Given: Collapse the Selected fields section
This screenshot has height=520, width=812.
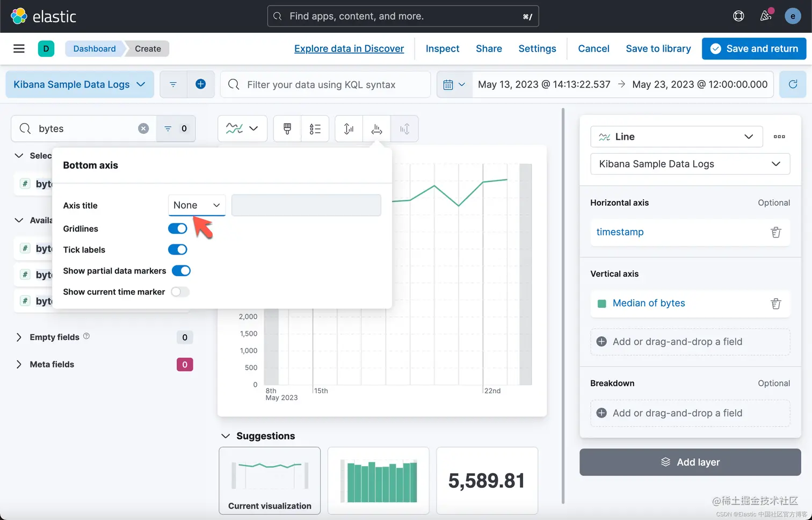Looking at the screenshot, I should point(19,155).
